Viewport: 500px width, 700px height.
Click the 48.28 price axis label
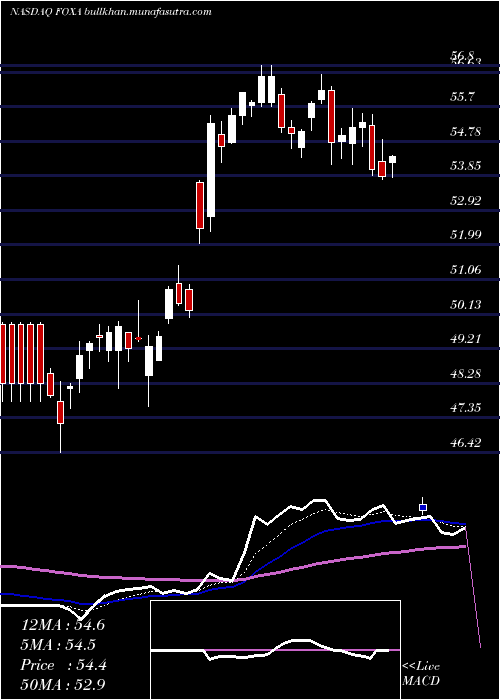pyautogui.click(x=466, y=373)
